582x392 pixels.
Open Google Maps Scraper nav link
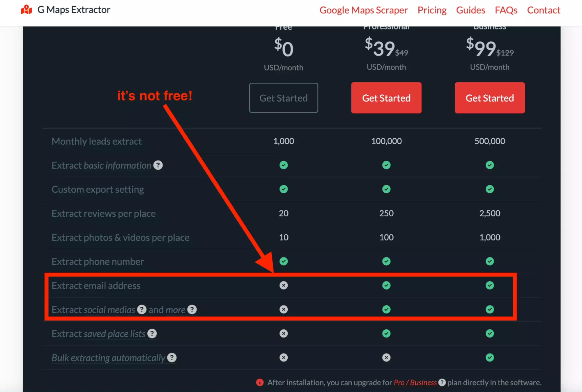tap(363, 10)
